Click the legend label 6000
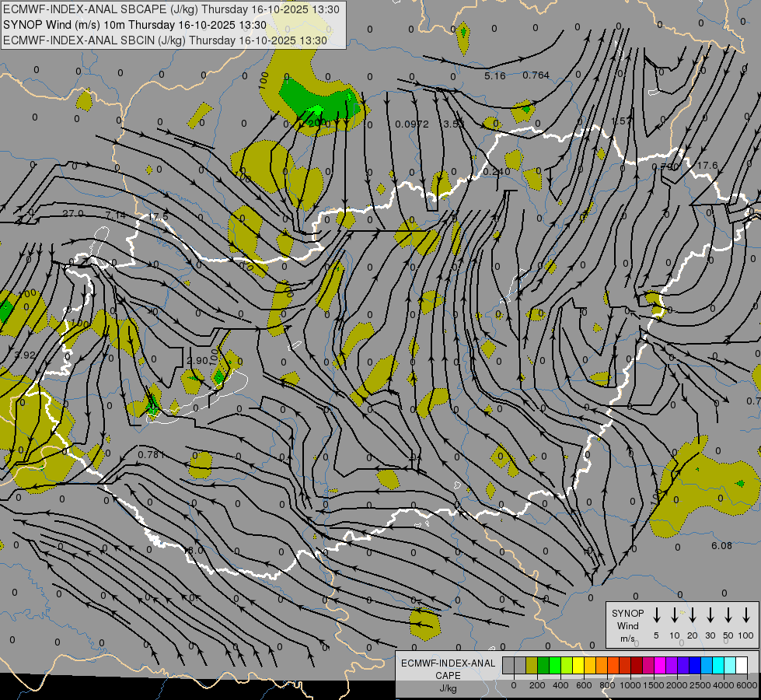This screenshot has width=761, height=700. coord(747,685)
